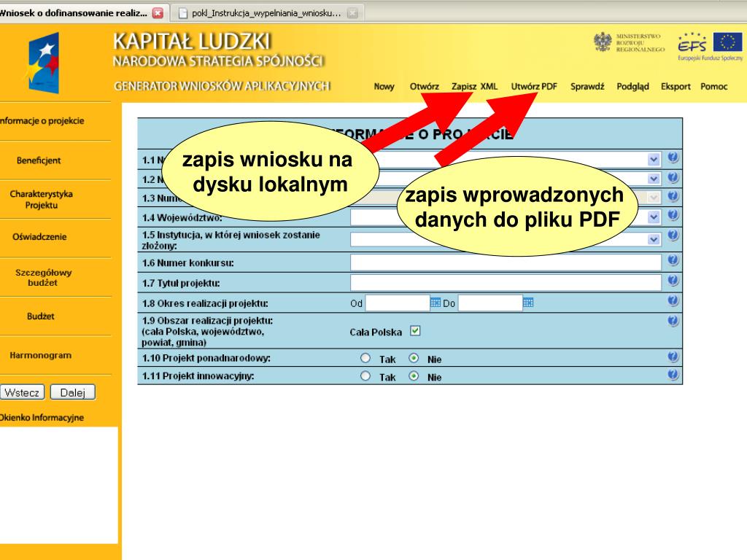
Task: Click the help icon for 1.5 Instytucja
Action: click(x=673, y=236)
